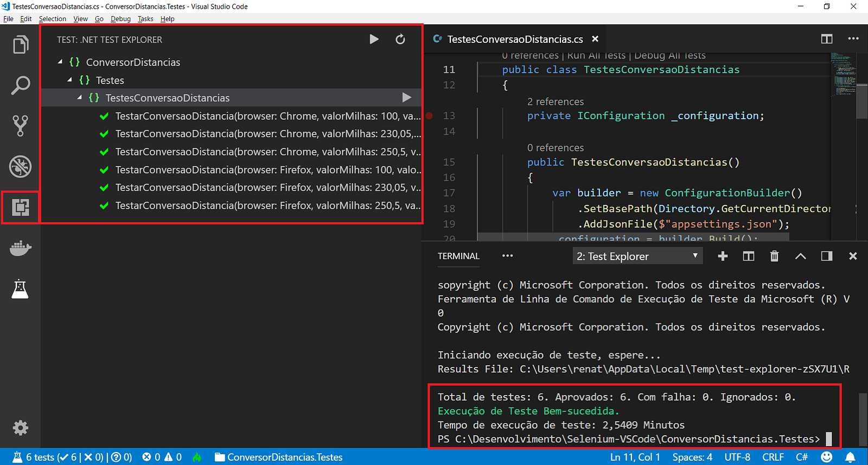Maximize the terminal panel size

click(x=800, y=256)
